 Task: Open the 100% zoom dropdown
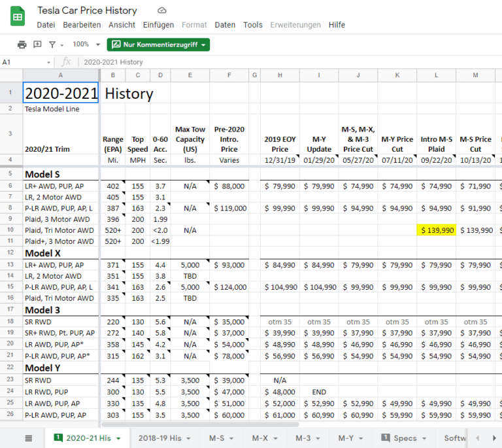[x=86, y=44]
